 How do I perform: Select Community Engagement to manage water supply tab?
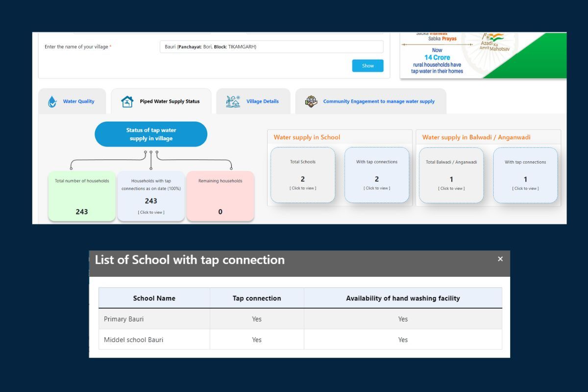(x=378, y=101)
